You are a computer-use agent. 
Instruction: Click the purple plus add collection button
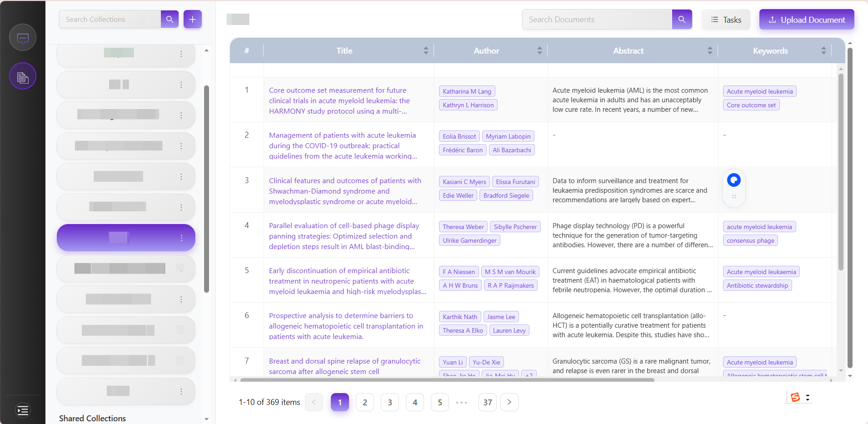pos(193,20)
